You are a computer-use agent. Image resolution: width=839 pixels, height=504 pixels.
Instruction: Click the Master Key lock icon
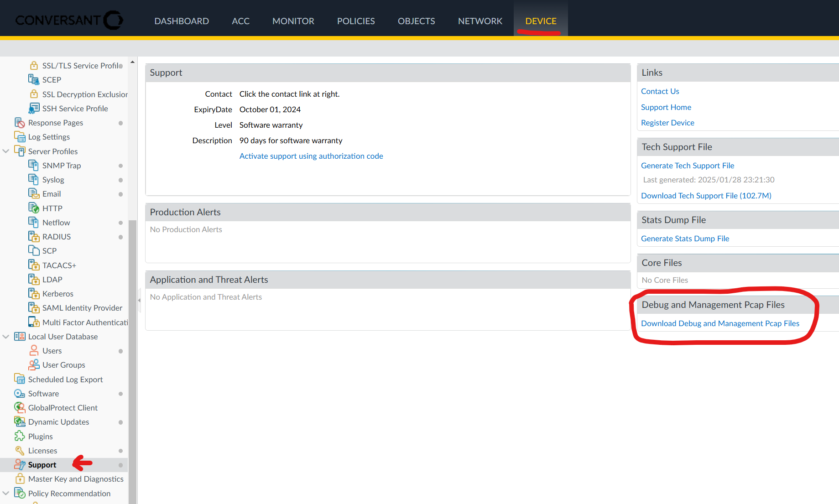19,478
